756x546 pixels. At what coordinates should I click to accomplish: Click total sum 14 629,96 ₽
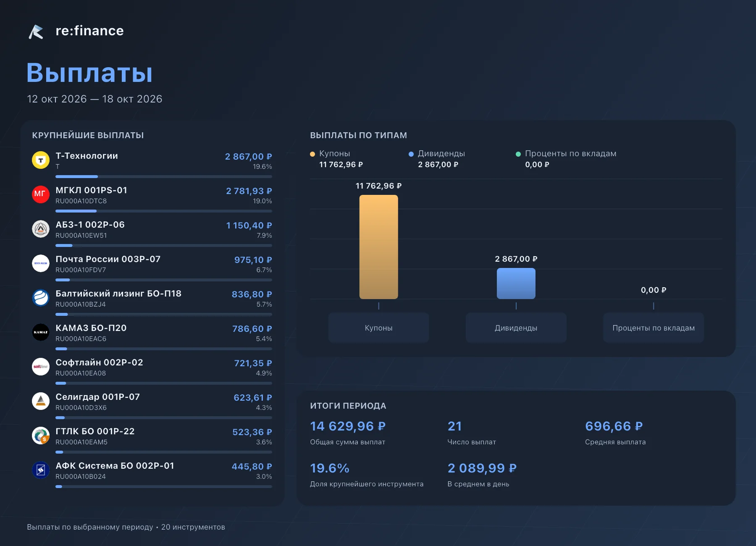(x=348, y=426)
